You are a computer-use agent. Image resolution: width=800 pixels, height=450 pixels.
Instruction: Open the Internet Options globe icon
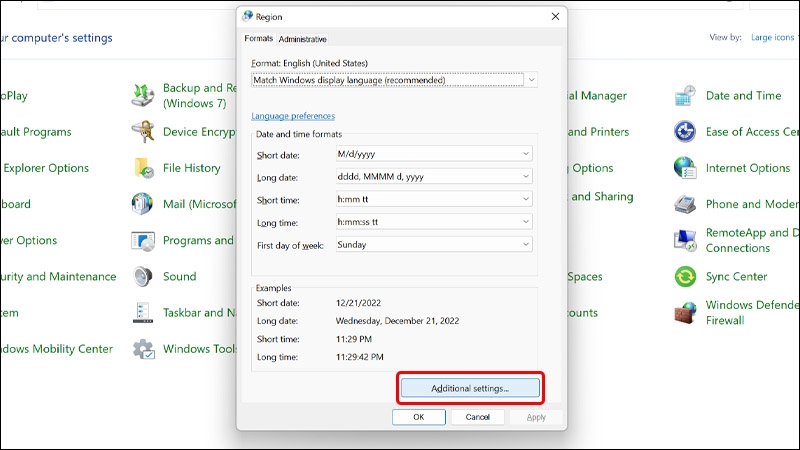685,168
